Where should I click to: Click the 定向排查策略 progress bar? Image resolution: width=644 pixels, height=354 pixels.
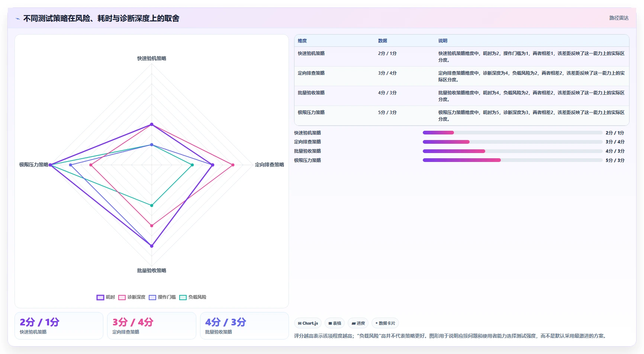point(512,142)
